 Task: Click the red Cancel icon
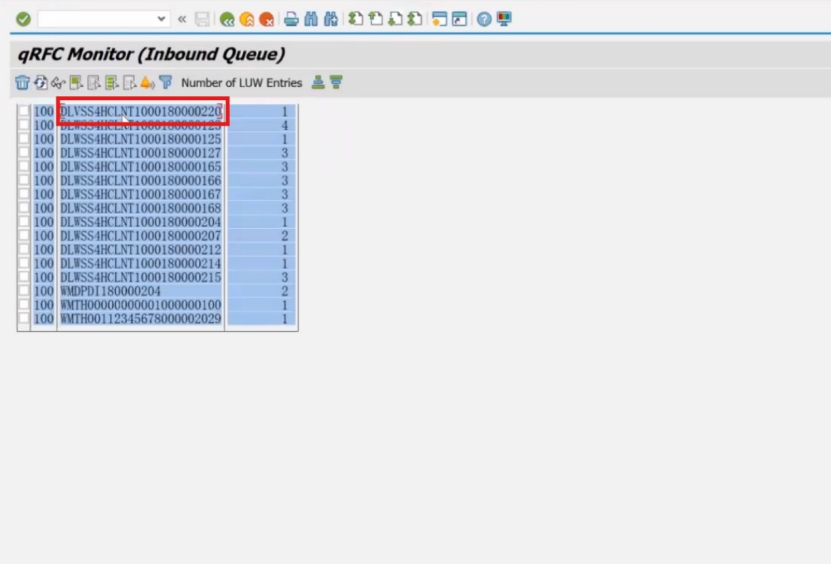[x=267, y=20]
